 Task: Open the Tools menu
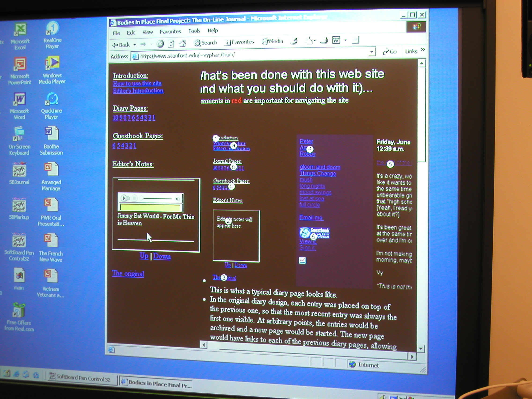tap(194, 31)
